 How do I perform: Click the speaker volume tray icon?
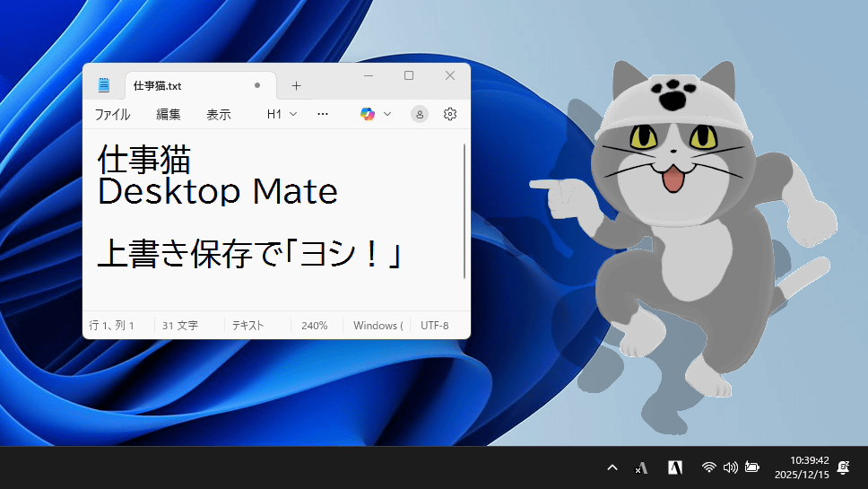[730, 467]
